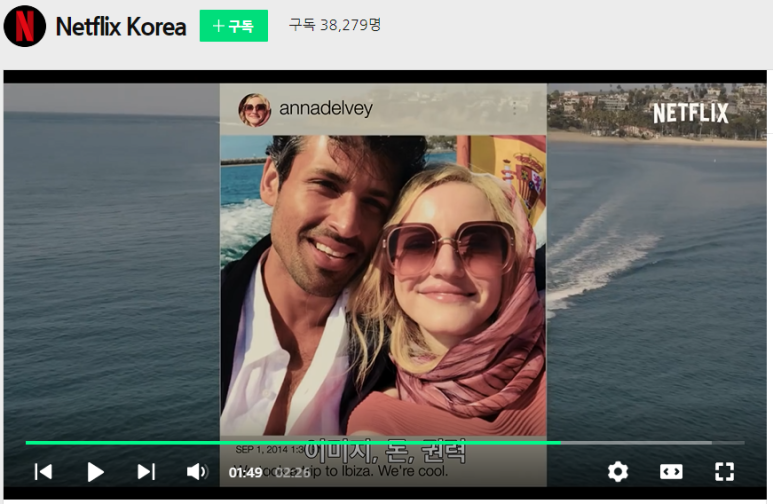Click the video frame center
Screen dimensions: 773x504
click(x=385, y=285)
